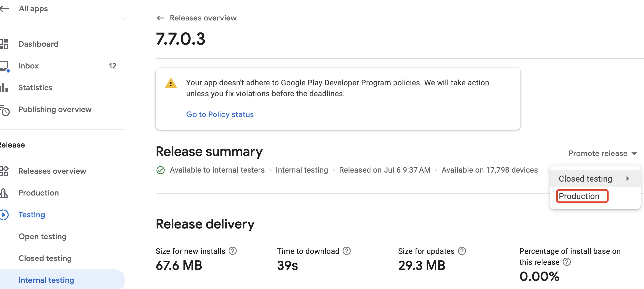
Task: Click the Internal testing label in summary
Action: coord(302,170)
